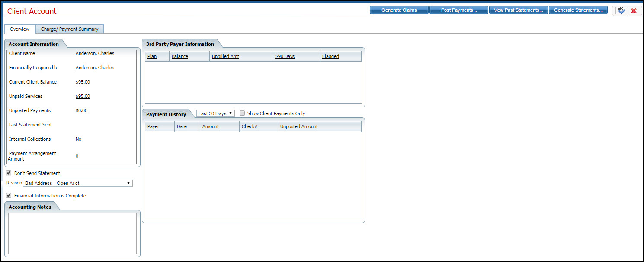This screenshot has height=262, width=644.
Task: Open the statement Reason dropdown
Action: (x=128, y=183)
